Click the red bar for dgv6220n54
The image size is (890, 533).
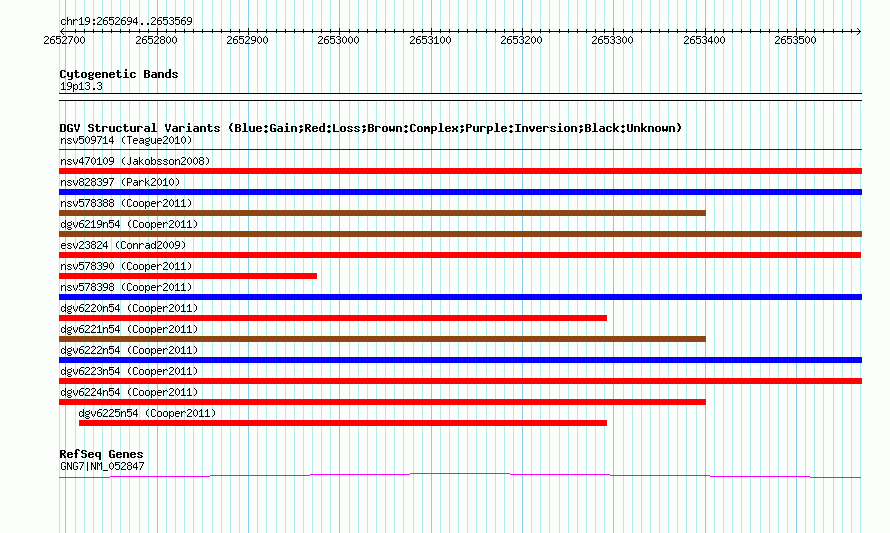(333, 318)
